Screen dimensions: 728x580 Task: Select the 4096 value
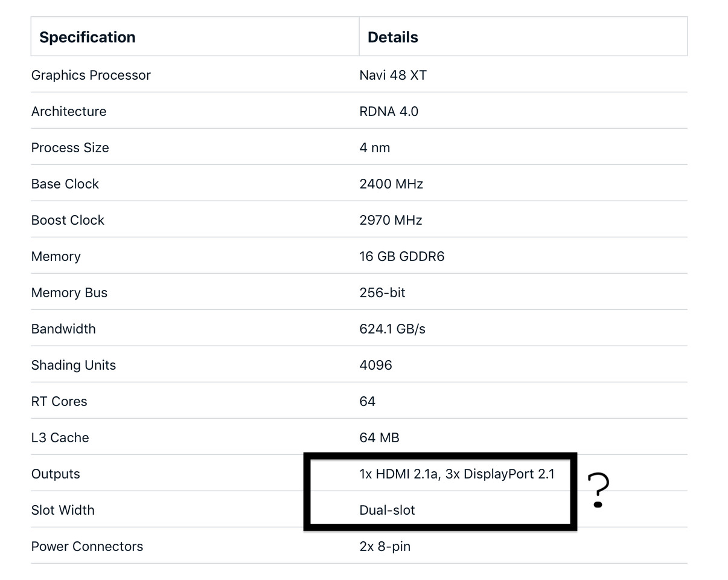tap(375, 366)
